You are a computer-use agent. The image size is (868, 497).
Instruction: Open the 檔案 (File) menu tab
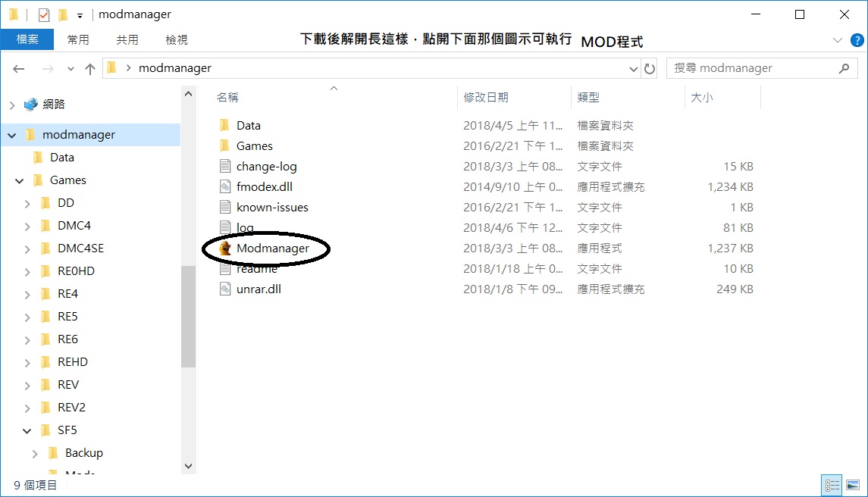pos(27,39)
